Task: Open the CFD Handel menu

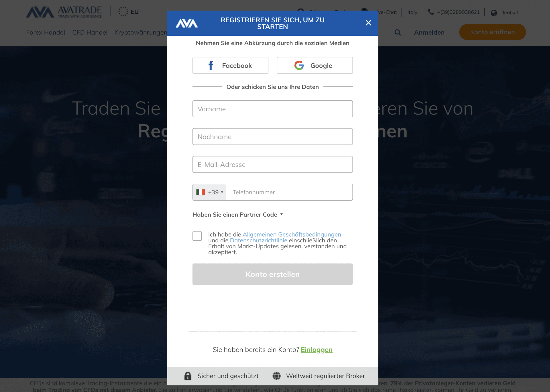Action: [x=90, y=32]
